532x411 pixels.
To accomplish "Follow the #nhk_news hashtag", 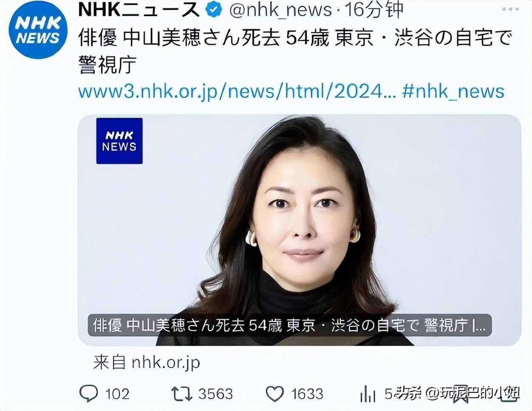I will coord(453,91).
